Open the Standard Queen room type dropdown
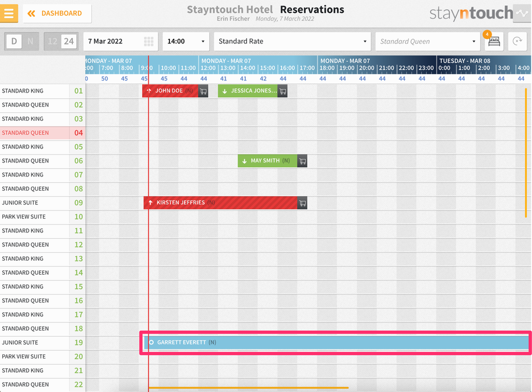This screenshot has width=532, height=392. (x=427, y=42)
